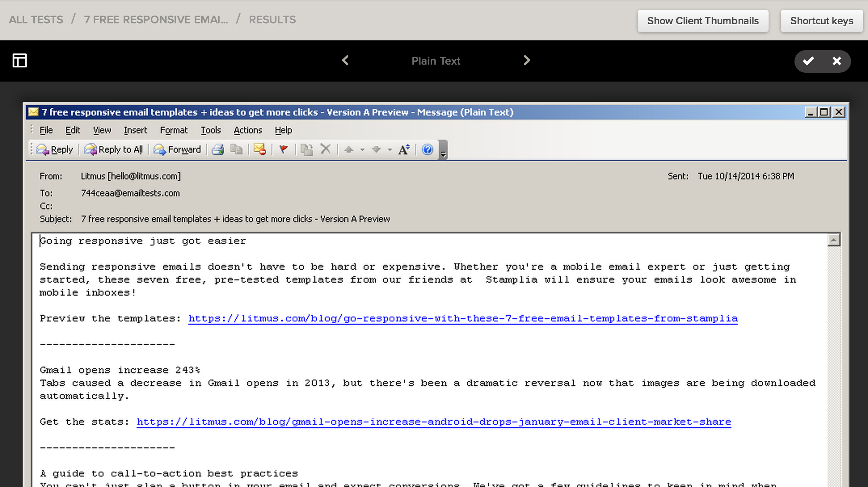Click heading 'Going responsive just got easier'
Screen dimensions: 868x487
(x=143, y=241)
